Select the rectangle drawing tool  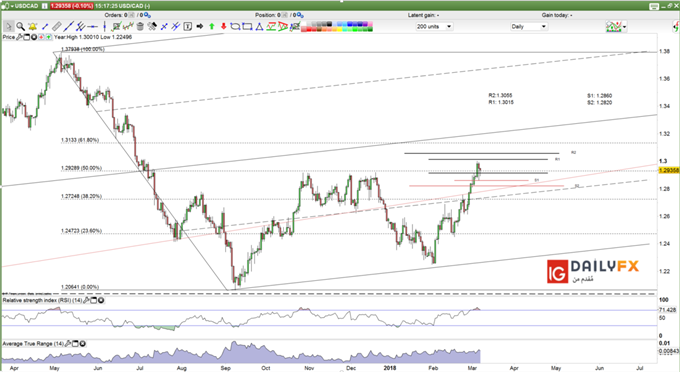tap(247, 26)
